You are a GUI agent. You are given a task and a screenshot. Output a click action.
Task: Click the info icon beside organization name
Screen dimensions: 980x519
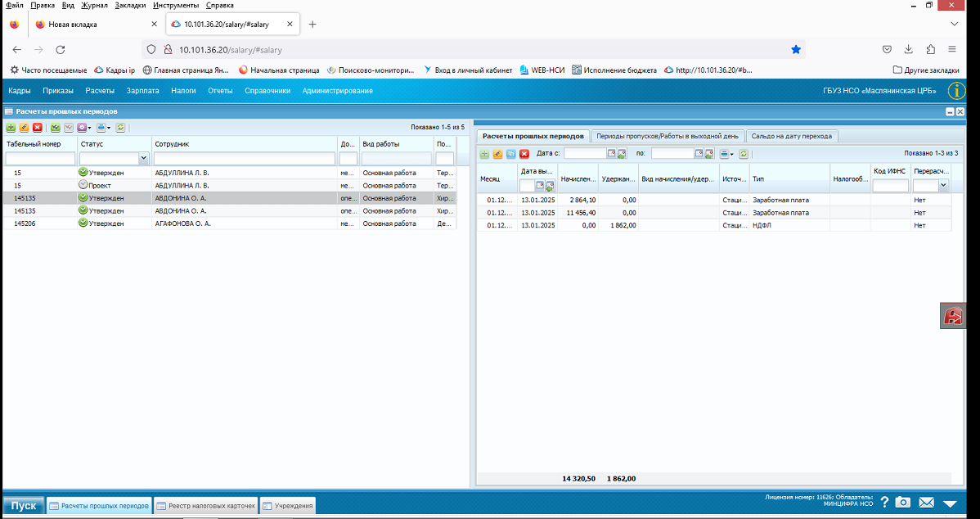tap(956, 91)
